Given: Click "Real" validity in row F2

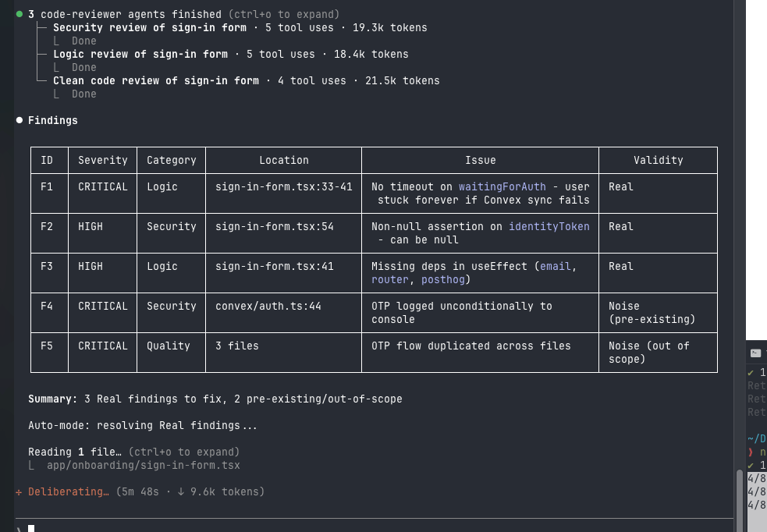Looking at the screenshot, I should (621, 226).
